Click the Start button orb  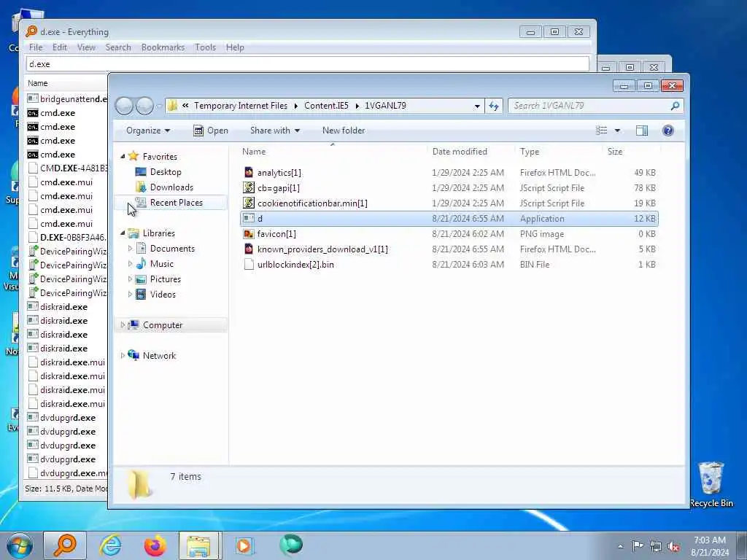click(x=20, y=545)
